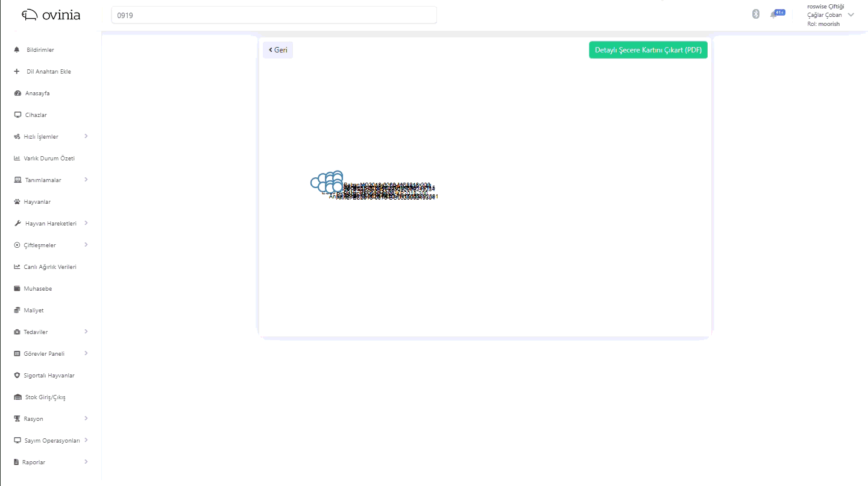The image size is (868, 486).
Task: Expand the Raporlar submenu arrow
Action: click(86, 462)
